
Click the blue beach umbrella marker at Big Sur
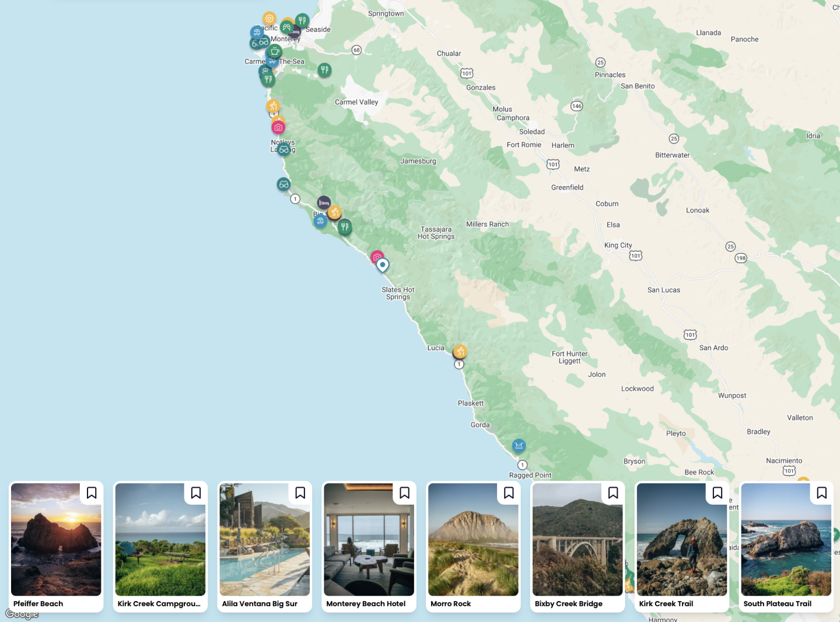click(x=320, y=222)
